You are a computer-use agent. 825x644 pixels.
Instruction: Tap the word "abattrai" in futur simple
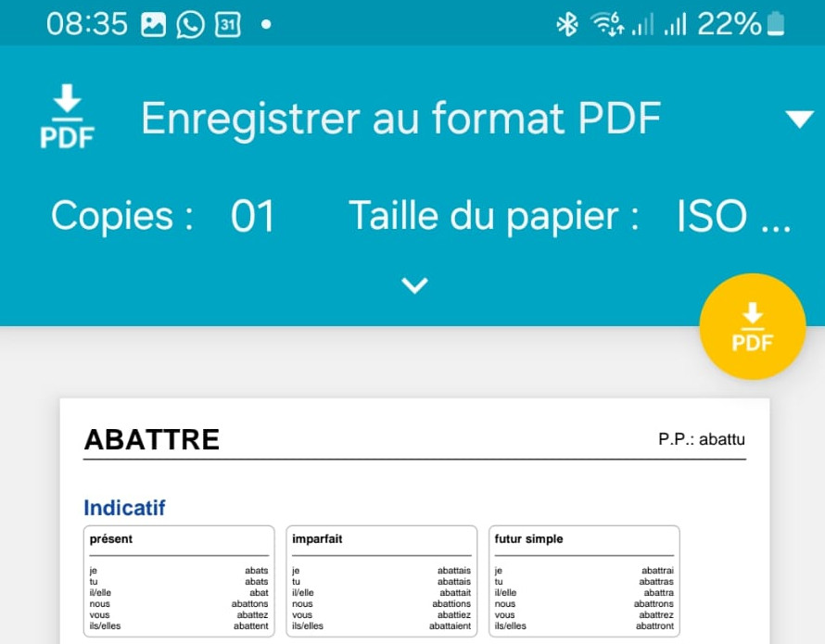(x=658, y=571)
